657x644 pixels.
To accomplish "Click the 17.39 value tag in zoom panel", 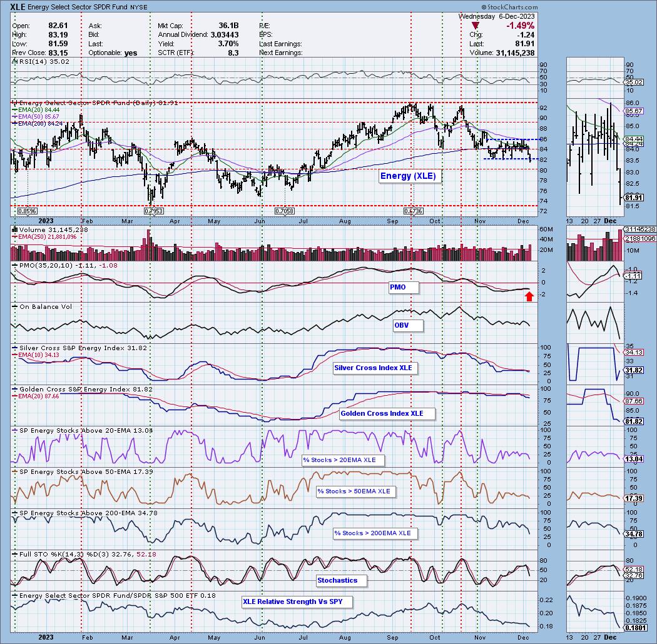I will tap(633, 498).
